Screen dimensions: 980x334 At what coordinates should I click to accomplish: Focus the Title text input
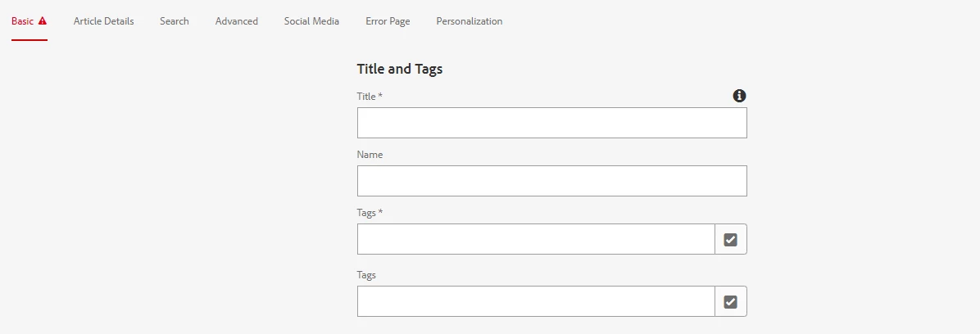[x=551, y=123]
